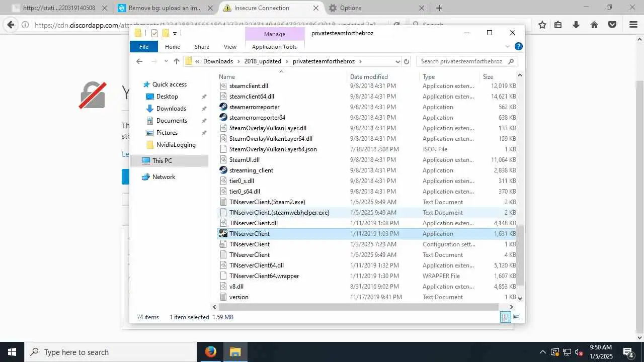Image resolution: width=644 pixels, height=362 pixels.
Task: Go to the Firefox home page
Action: tap(594, 25)
